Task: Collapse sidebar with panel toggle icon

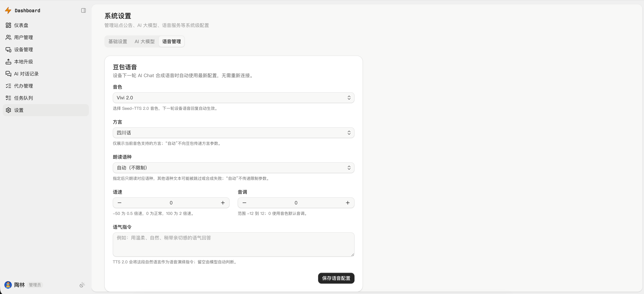Action: (83, 10)
